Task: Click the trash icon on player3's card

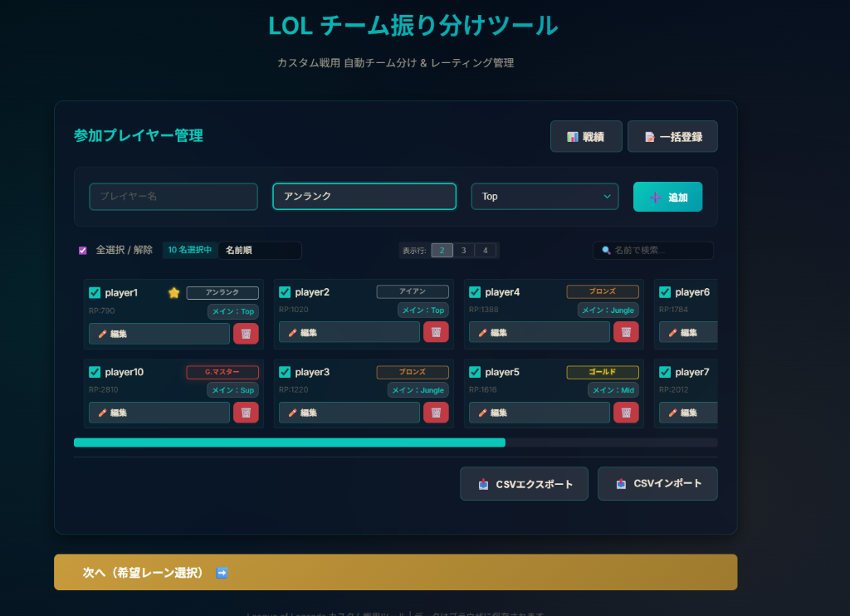Action: [436, 413]
